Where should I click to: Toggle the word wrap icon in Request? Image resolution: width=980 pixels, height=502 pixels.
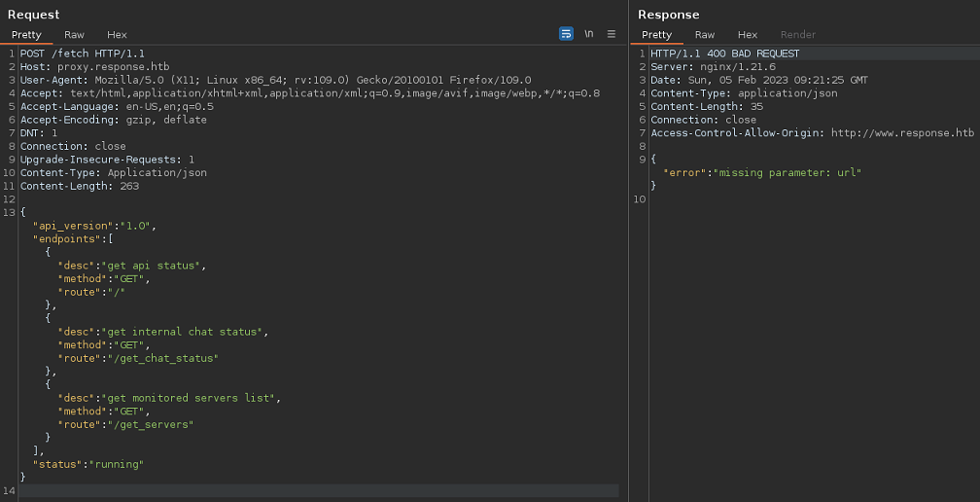click(566, 34)
